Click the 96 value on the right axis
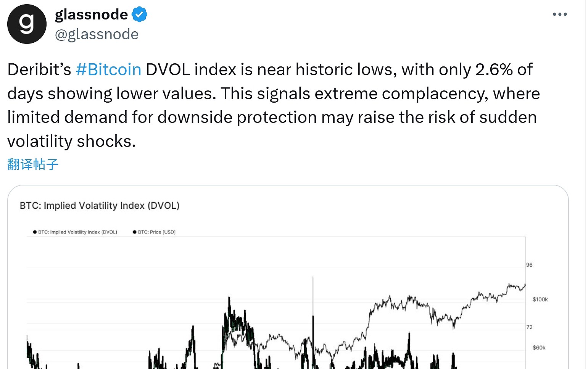The image size is (588, 369). (529, 264)
